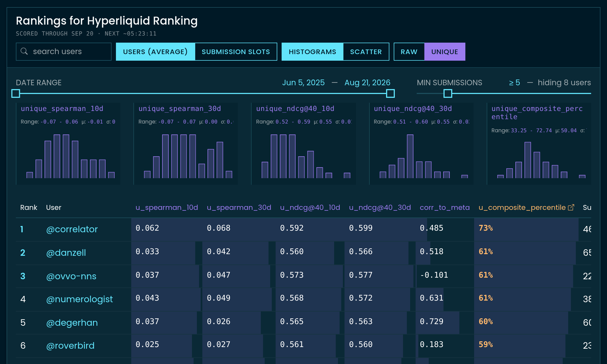Click the -0.101 corr_to_meta value

(x=434, y=275)
